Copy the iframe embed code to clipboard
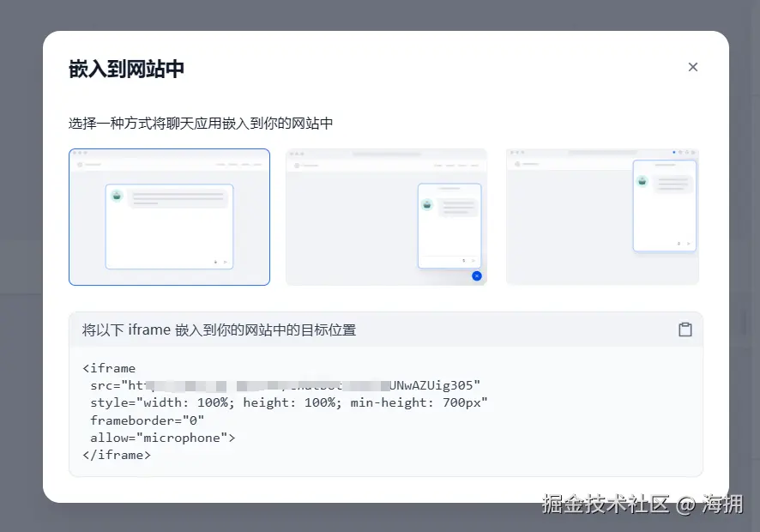Screen dimensions: 760x532 [x=685, y=329]
